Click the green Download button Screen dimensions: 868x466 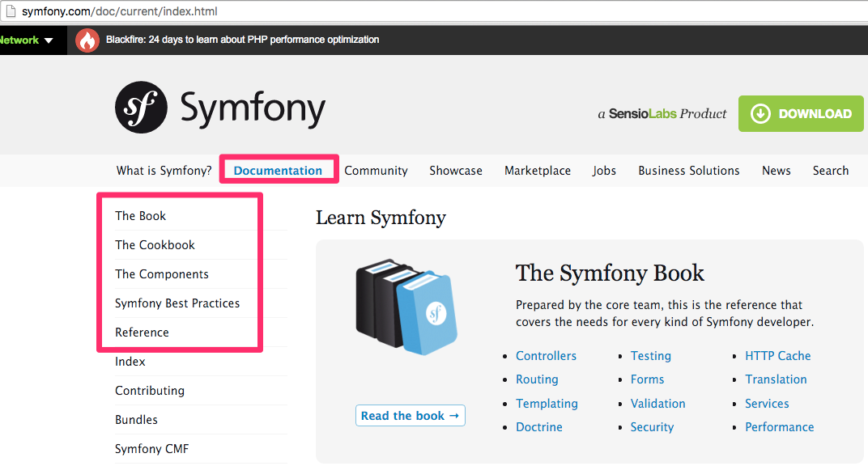pyautogui.click(x=801, y=114)
